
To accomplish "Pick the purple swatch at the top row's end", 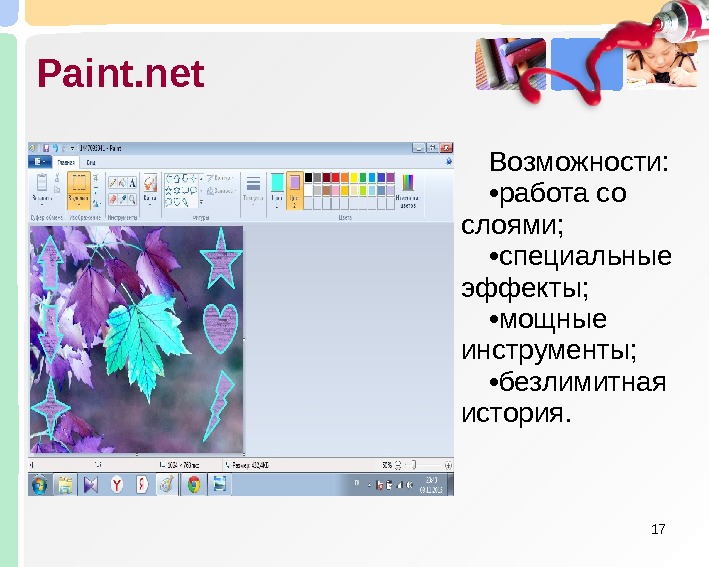I will 390,178.
